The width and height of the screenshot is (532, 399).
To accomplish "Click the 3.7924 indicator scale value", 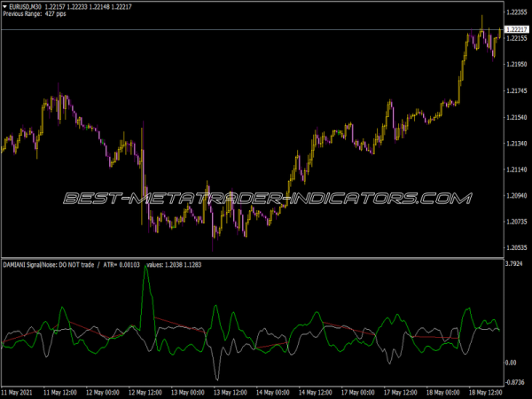I will tap(516, 263).
